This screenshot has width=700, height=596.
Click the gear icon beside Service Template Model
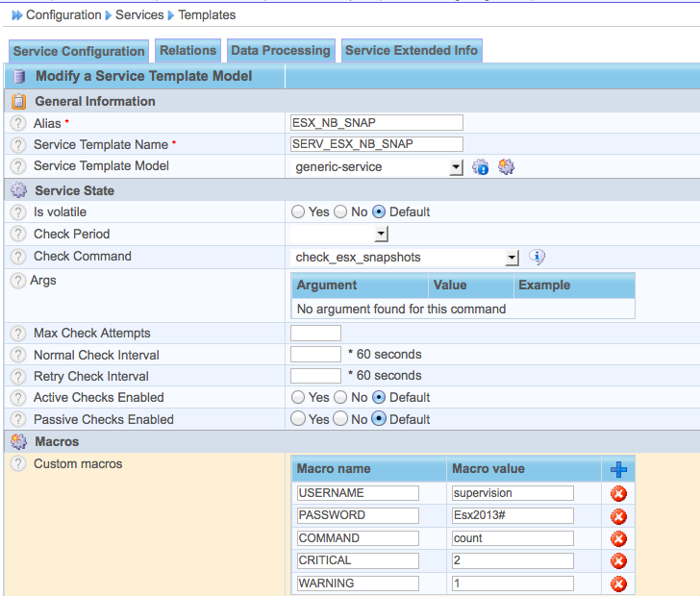pos(507,167)
